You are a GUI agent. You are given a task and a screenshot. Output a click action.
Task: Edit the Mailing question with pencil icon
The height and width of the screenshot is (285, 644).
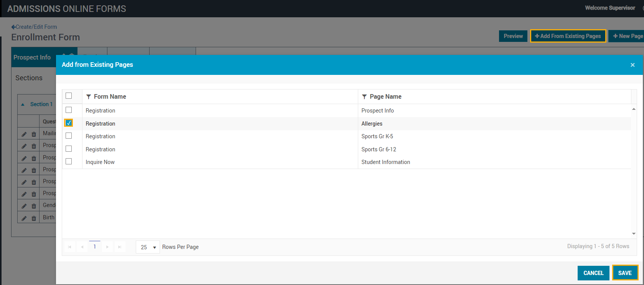click(24, 134)
